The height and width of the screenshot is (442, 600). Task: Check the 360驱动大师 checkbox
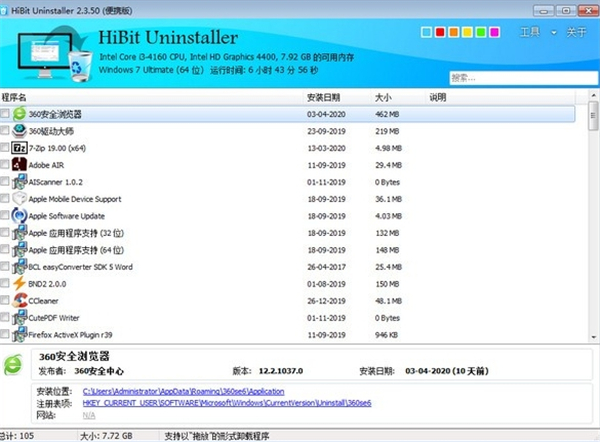point(5,130)
